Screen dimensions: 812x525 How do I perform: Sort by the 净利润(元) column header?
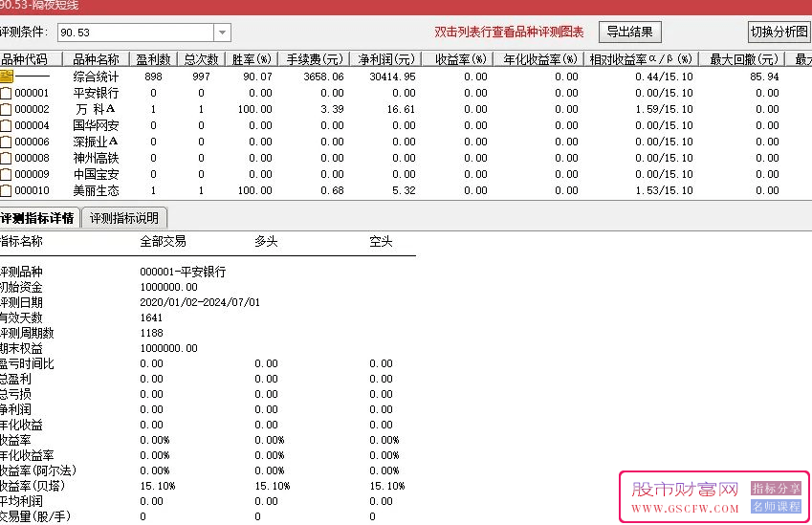tap(385, 59)
